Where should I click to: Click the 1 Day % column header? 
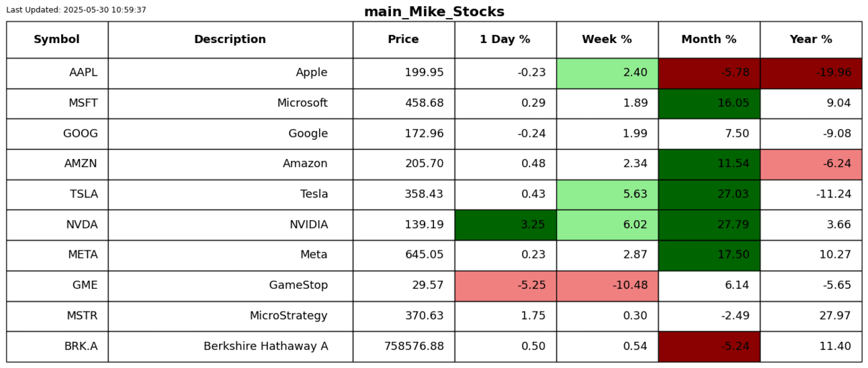point(505,40)
